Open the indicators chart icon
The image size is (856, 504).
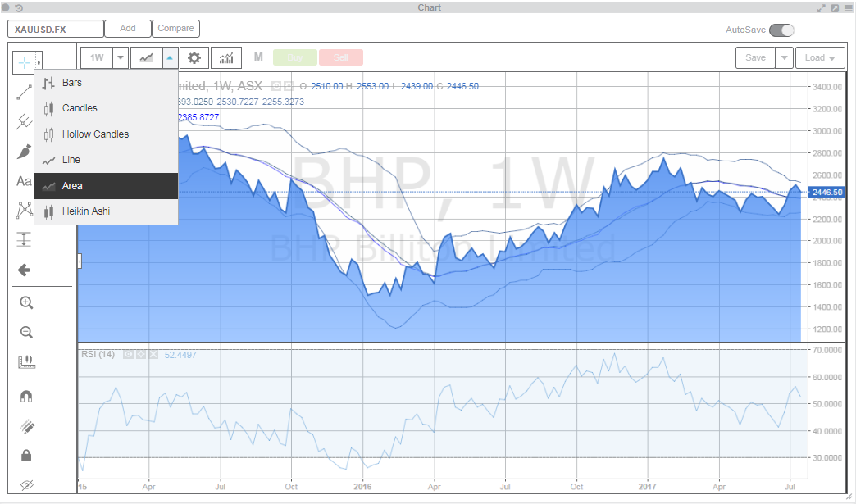point(226,57)
